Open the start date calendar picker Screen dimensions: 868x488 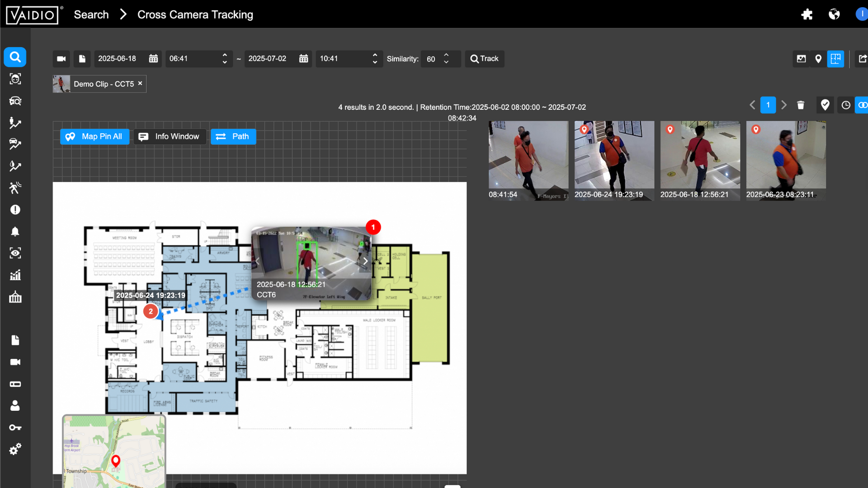pos(154,59)
